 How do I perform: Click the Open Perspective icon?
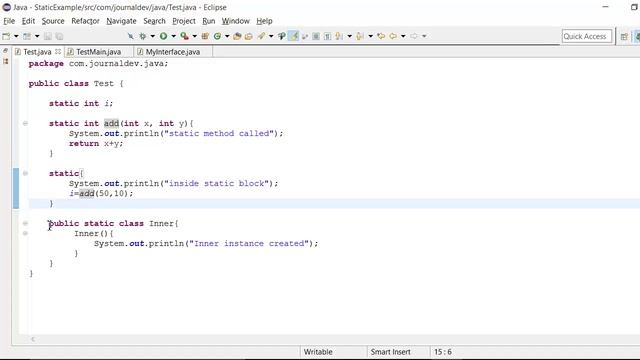[624, 37]
